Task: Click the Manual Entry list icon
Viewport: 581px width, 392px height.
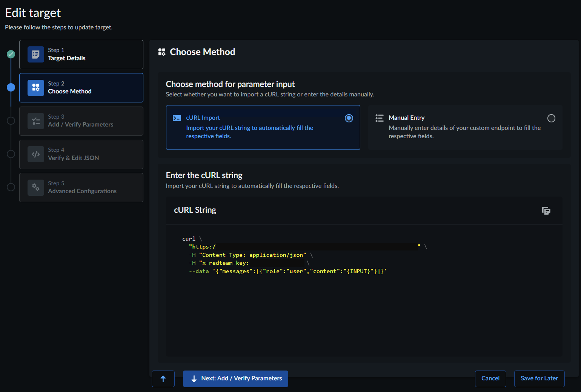Action: coord(379,118)
